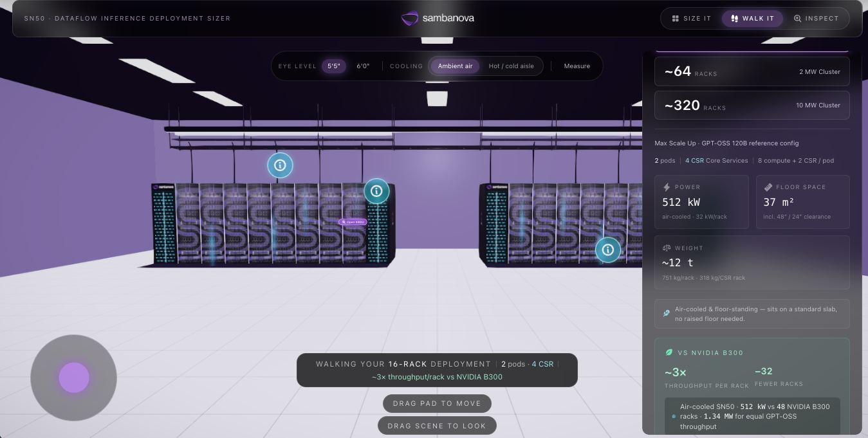Screen dimensions: 868x438
Task: Click the 512 kW power value
Action: 681,202
